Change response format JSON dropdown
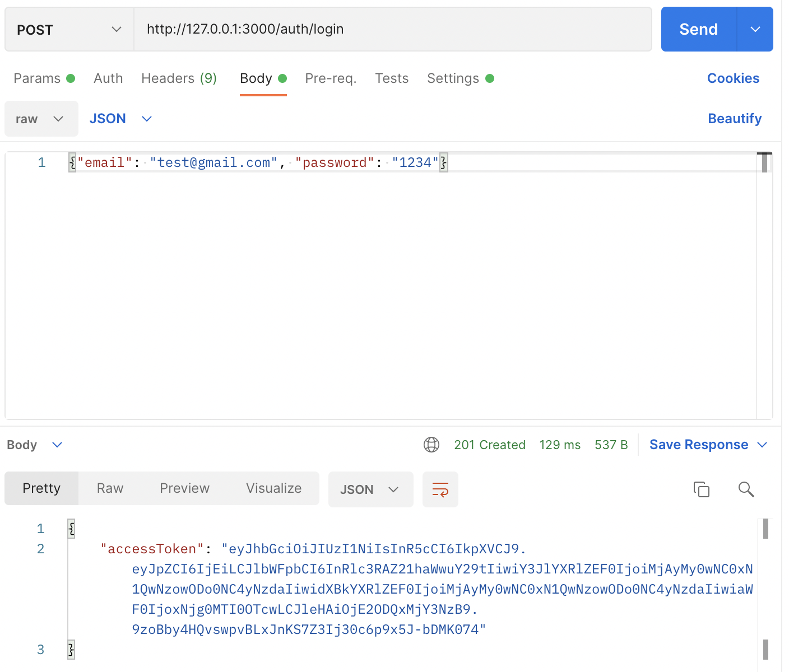Viewport: 789px width, 672px height. [370, 489]
